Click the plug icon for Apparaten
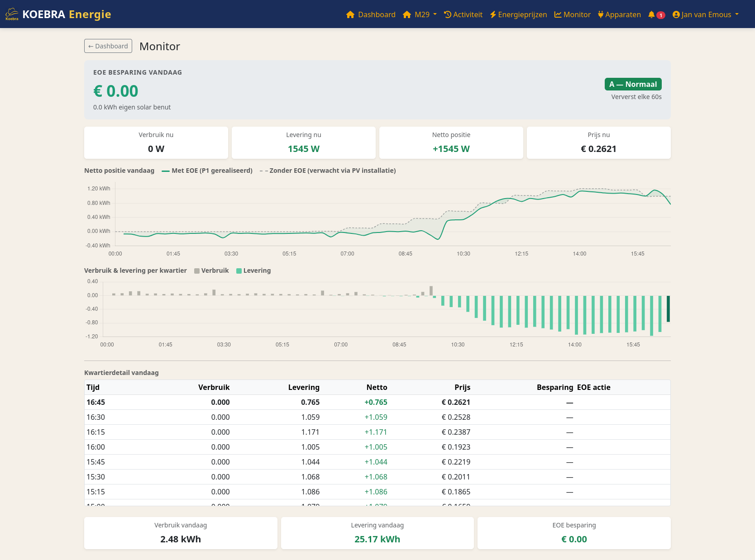This screenshot has height=560, width=755. click(601, 14)
